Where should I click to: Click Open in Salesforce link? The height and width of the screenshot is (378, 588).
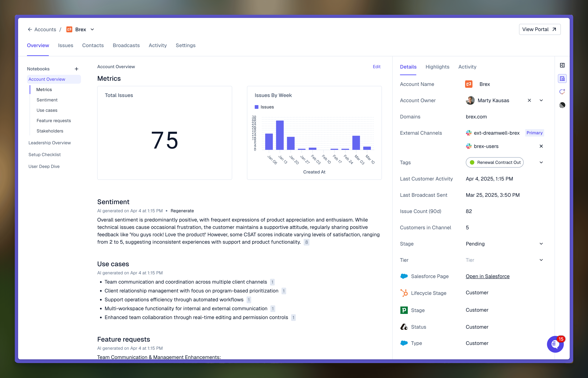(488, 276)
